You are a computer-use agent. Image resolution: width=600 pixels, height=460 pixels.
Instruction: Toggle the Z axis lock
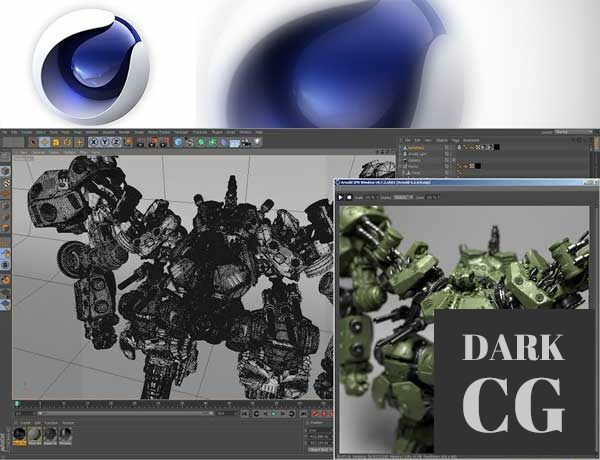[116, 142]
